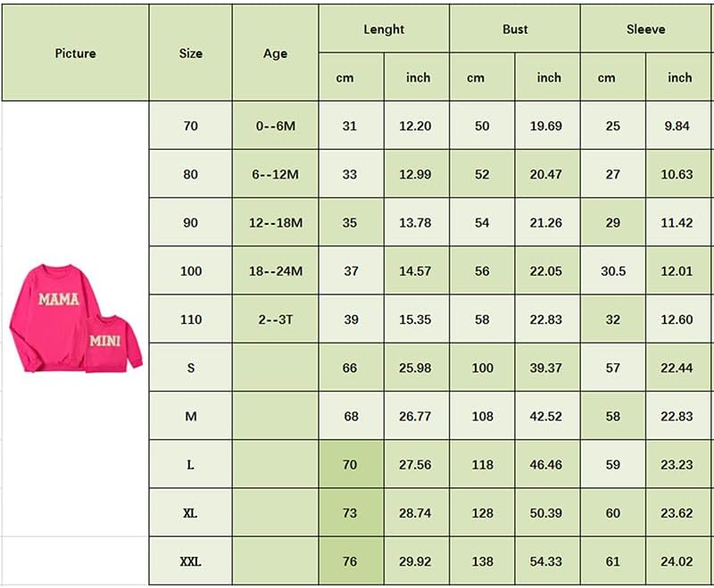The image size is (714, 588).
Task: Select the 54.33 bust inch cell
Action: (x=546, y=561)
